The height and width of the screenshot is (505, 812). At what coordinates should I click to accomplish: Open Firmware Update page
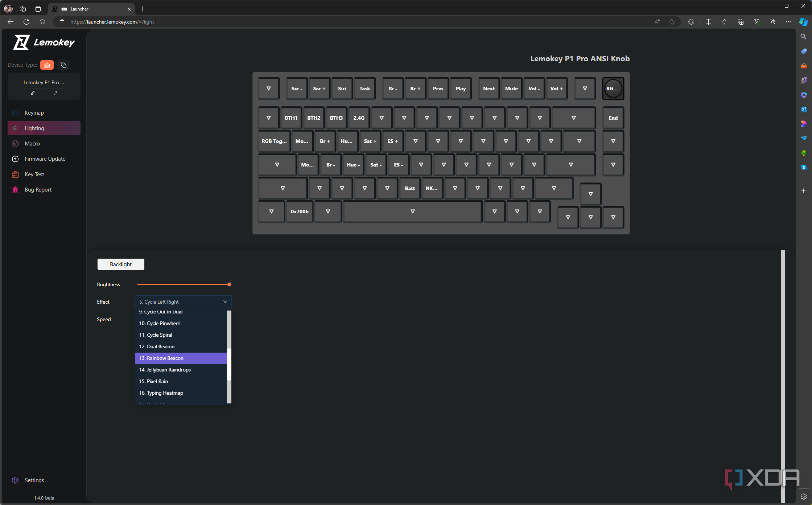tap(45, 159)
